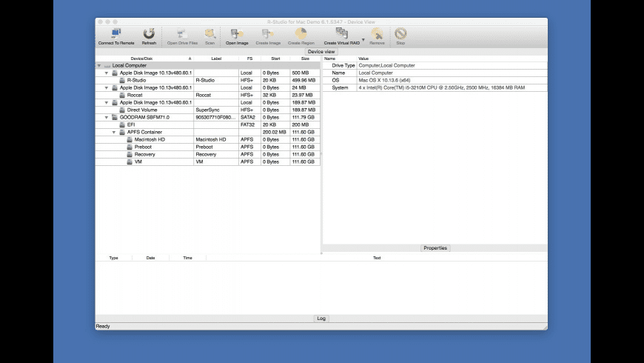Click the log Text column header
The image size is (644, 363).
377,258
